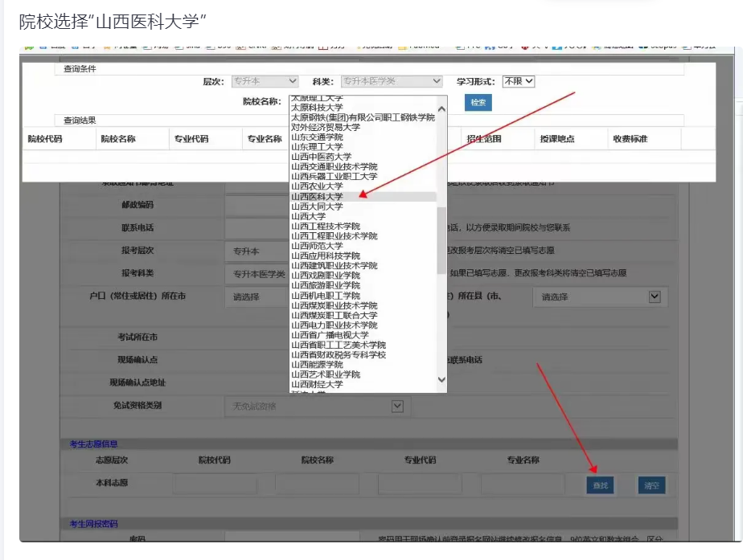Select 山西大学 in the school list

pos(309,216)
